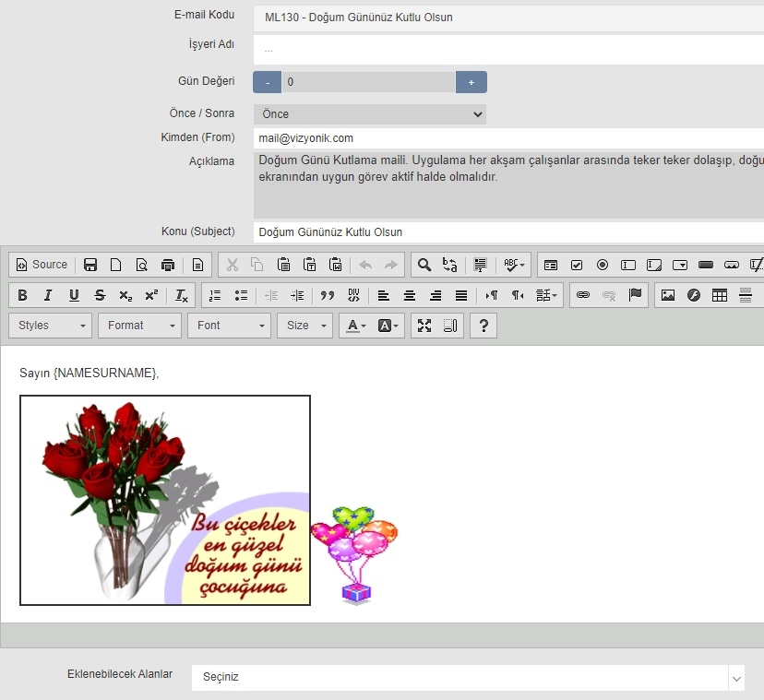Toggle Block Quote formatting
The height and width of the screenshot is (700, 764).
pos(328,295)
